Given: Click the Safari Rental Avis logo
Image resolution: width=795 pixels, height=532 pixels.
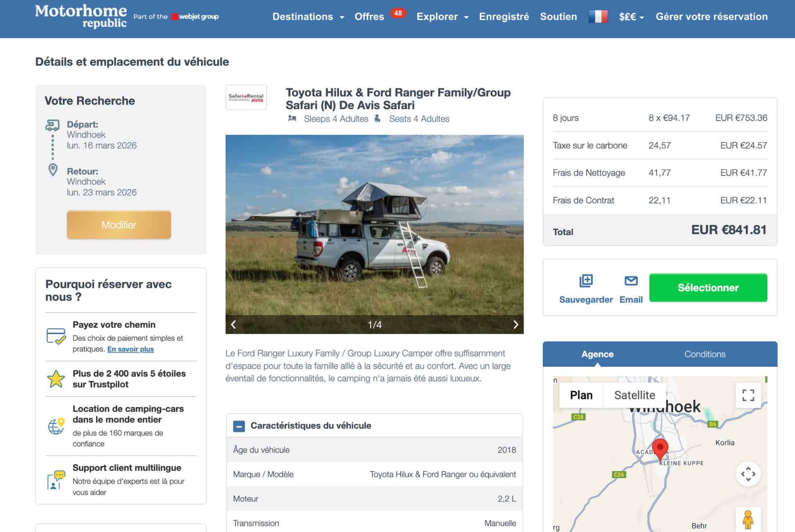Looking at the screenshot, I should pyautogui.click(x=246, y=98).
